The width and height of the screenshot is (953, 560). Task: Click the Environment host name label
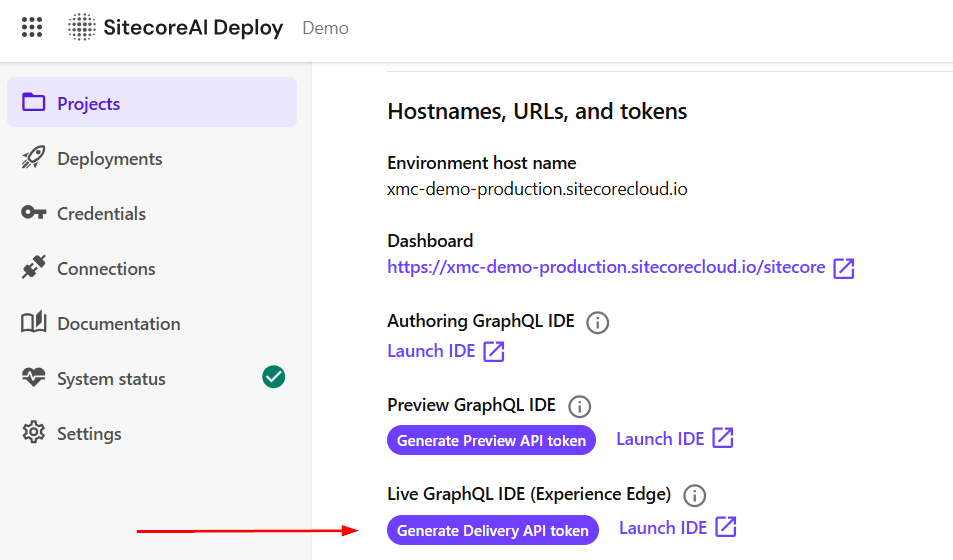click(481, 163)
